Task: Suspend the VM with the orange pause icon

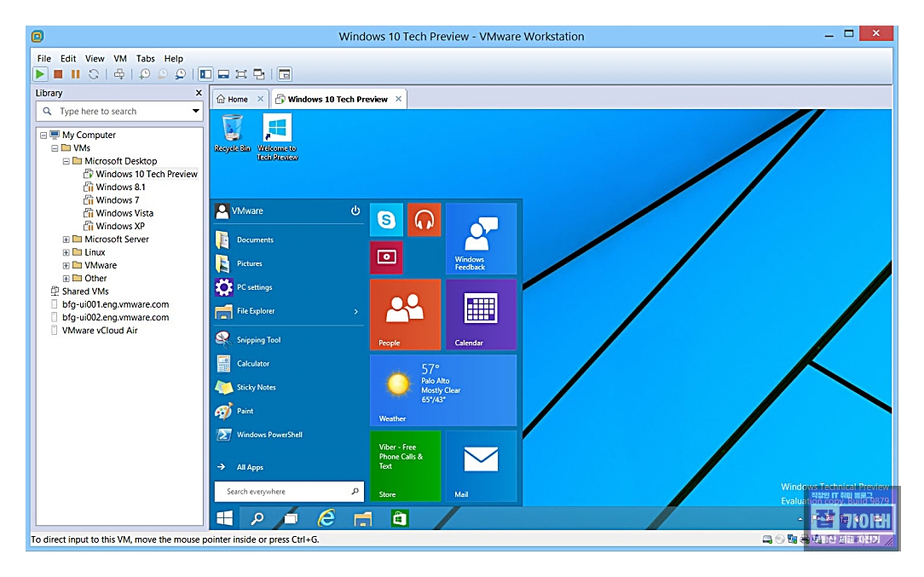Action: (75, 74)
